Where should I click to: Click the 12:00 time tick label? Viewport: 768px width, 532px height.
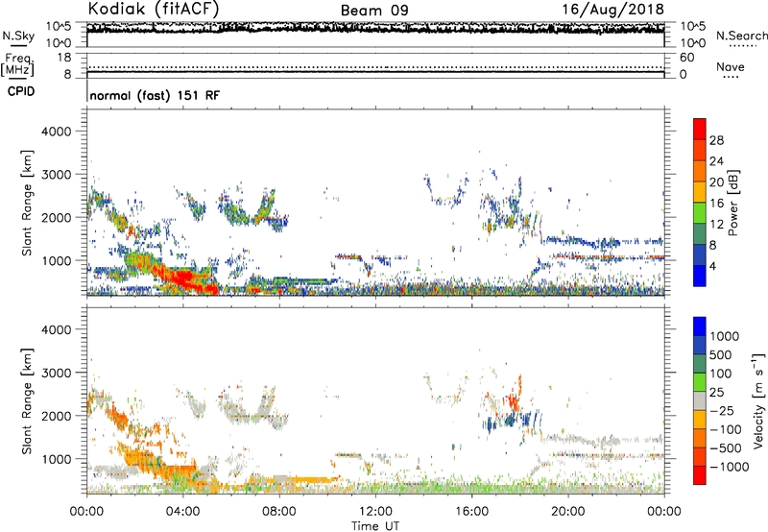375,512
